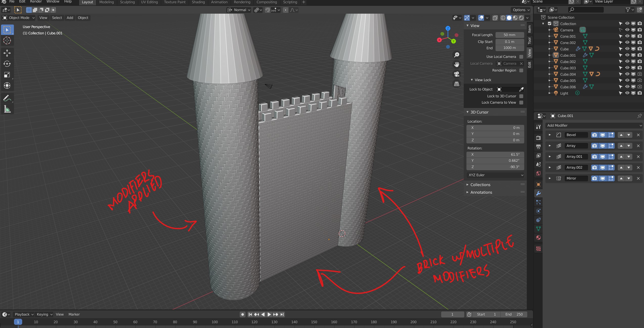Select Cube.006 in the outliner

[568, 87]
